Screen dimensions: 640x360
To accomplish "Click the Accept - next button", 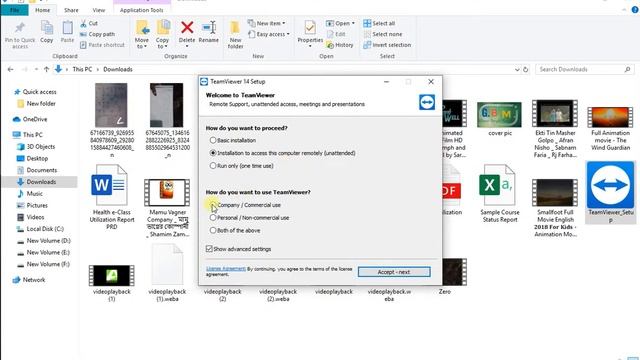I will (x=394, y=272).
